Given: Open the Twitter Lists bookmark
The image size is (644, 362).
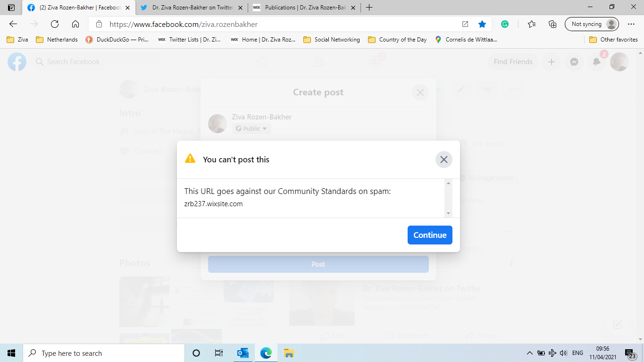Looking at the screenshot, I should tap(190, 40).
